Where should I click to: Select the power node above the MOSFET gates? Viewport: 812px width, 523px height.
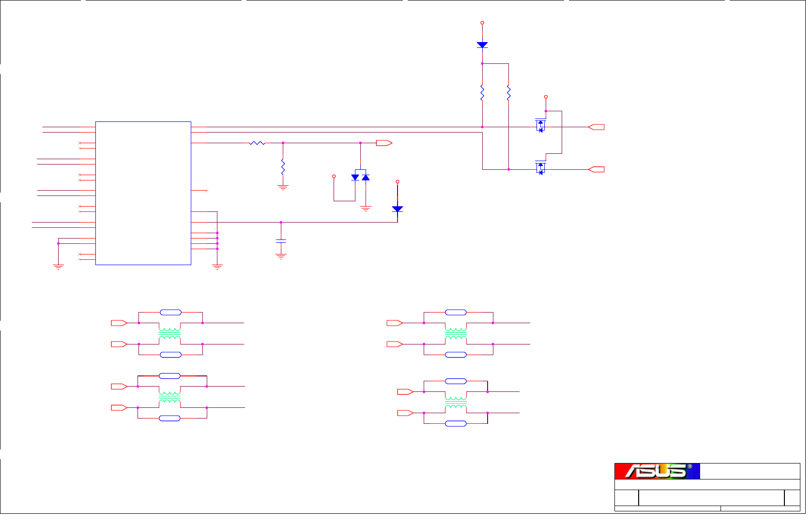[x=546, y=97]
